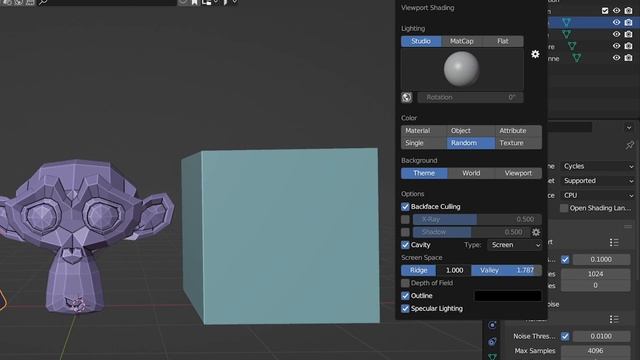640x360 pixels.
Task: Pin the properties editor context
Action: (630, 145)
